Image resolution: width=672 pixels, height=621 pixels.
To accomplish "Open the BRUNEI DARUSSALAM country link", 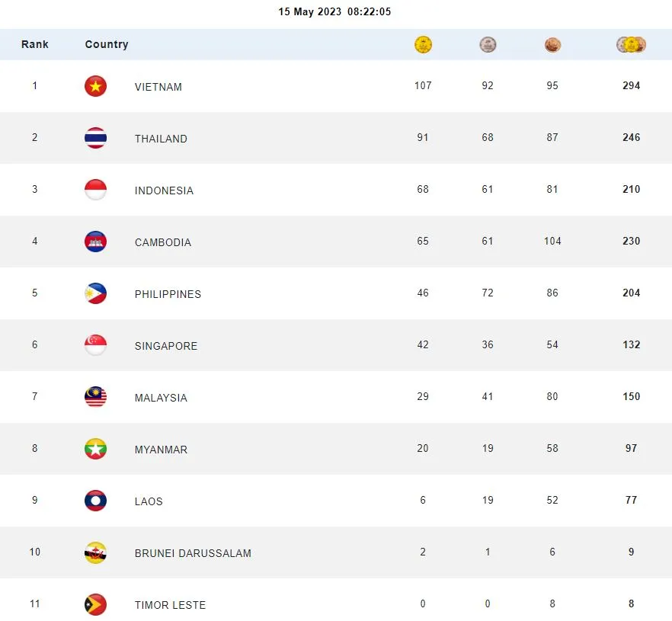I will (193, 553).
